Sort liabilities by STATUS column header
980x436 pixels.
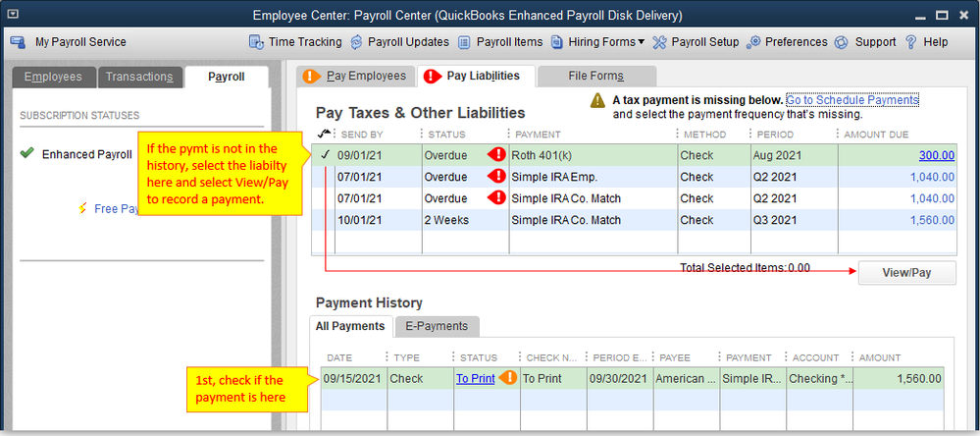pos(447,135)
